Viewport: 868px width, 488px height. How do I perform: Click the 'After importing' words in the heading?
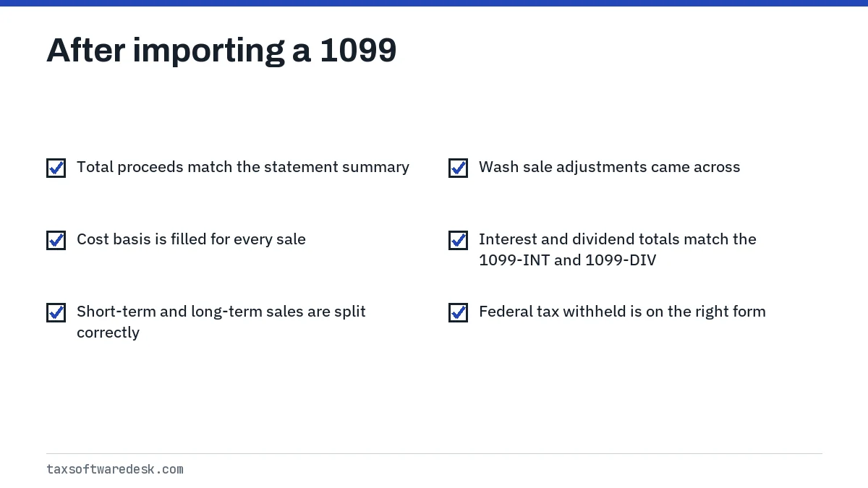[x=166, y=51]
